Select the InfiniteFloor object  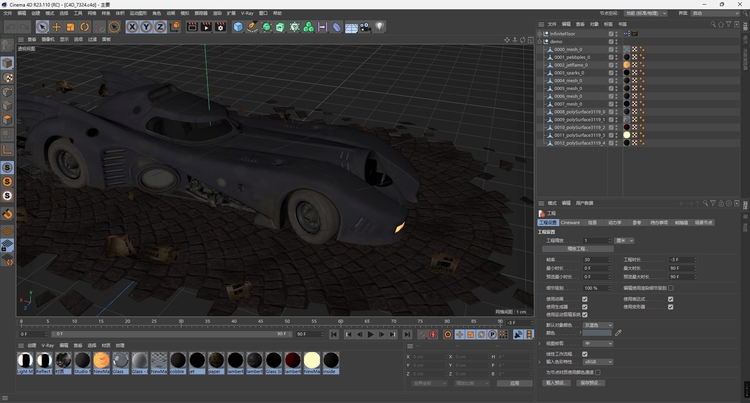pyautogui.click(x=562, y=34)
